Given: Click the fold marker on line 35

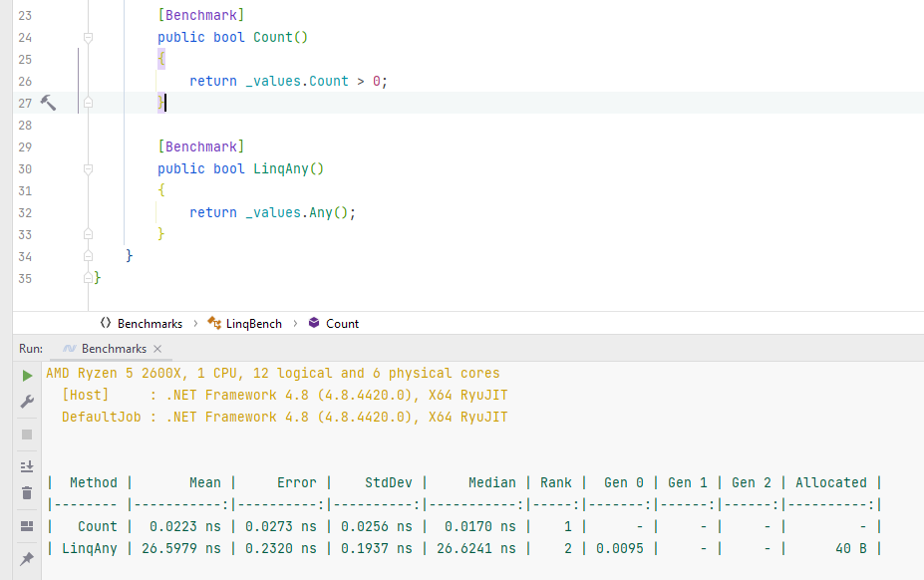Looking at the screenshot, I should (88, 278).
